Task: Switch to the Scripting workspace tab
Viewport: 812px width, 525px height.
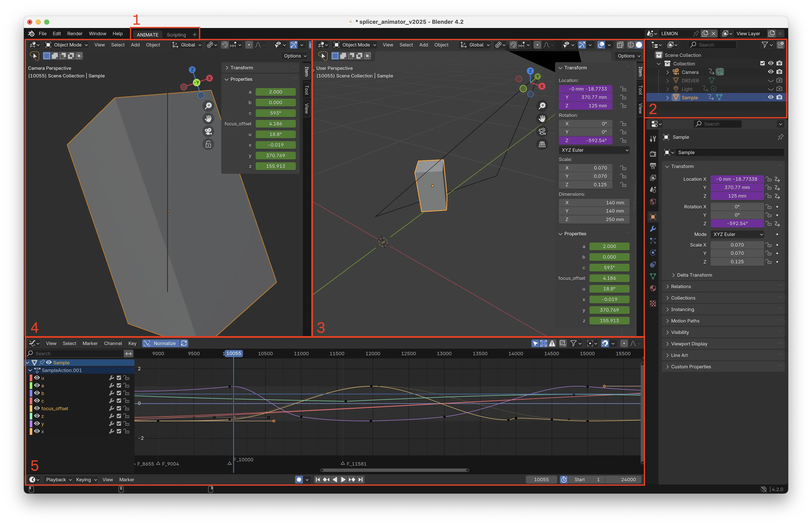Action: pos(176,35)
